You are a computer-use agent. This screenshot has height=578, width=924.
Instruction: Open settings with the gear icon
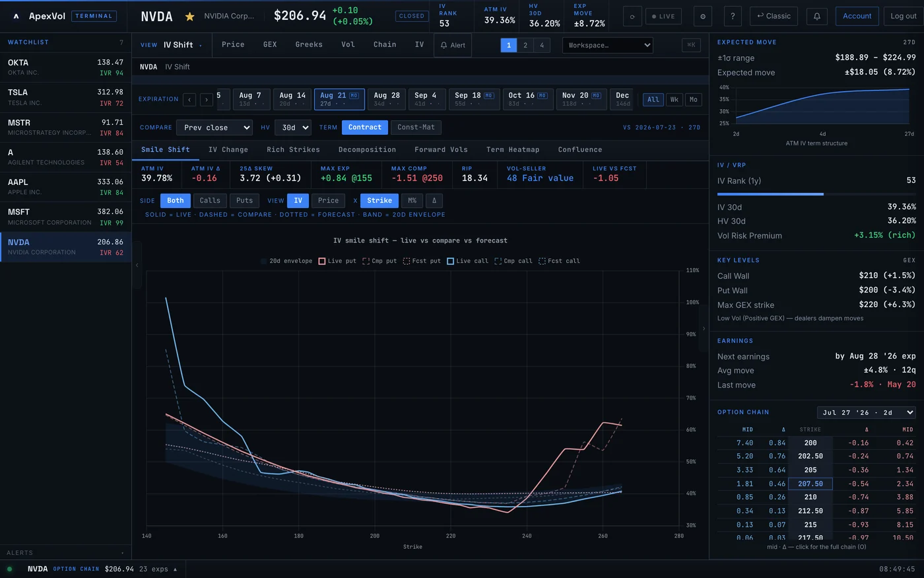click(x=702, y=17)
